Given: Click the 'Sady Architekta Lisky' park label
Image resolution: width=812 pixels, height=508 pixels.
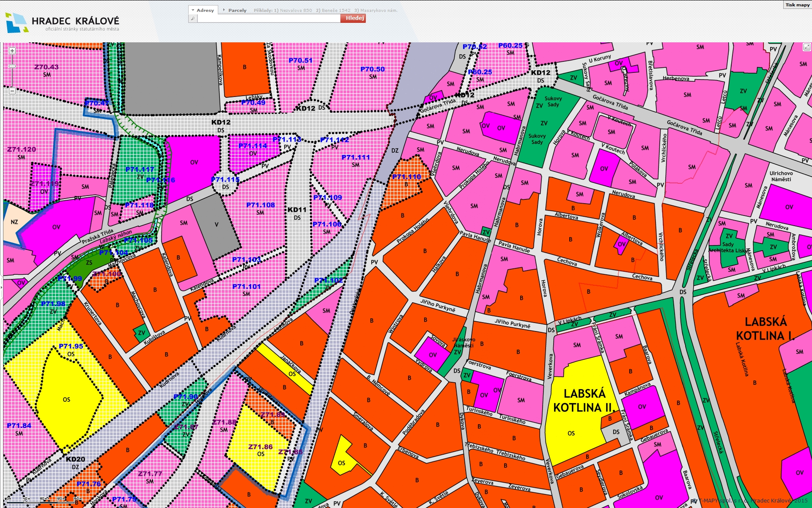Looking at the screenshot, I should [x=728, y=247].
